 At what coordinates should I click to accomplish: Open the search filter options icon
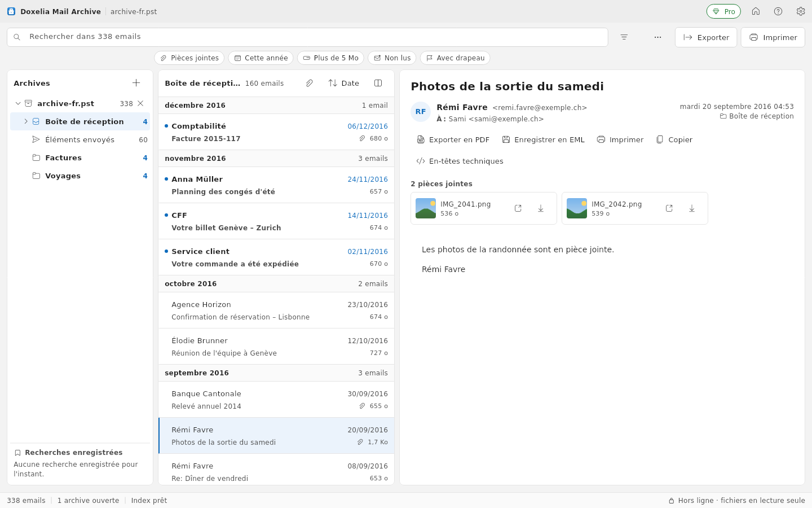624,37
